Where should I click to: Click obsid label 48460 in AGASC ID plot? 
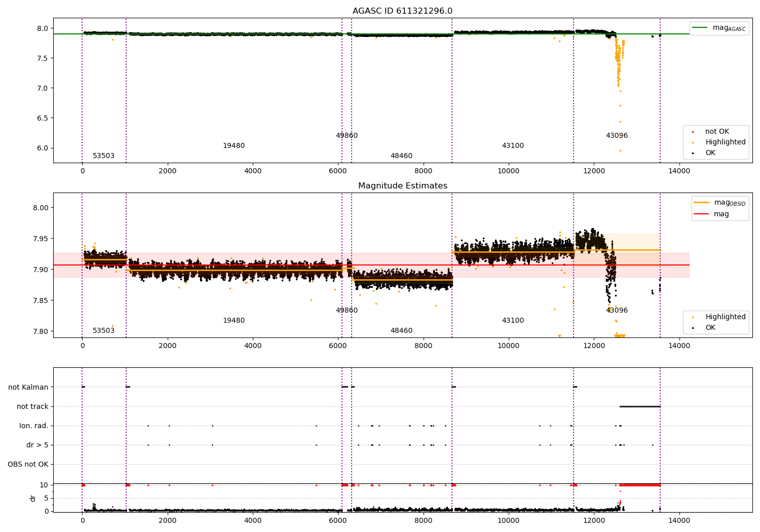point(401,156)
